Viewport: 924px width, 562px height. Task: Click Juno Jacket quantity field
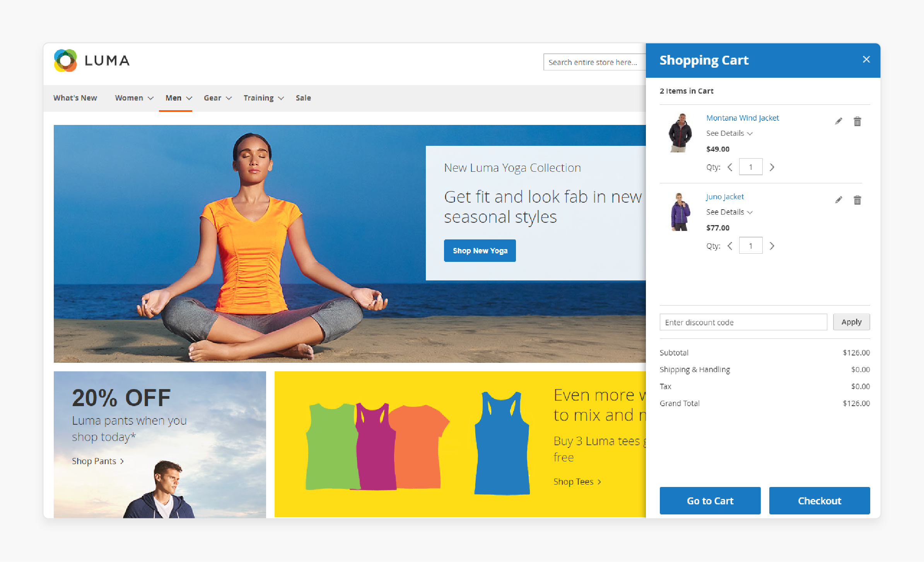750,246
